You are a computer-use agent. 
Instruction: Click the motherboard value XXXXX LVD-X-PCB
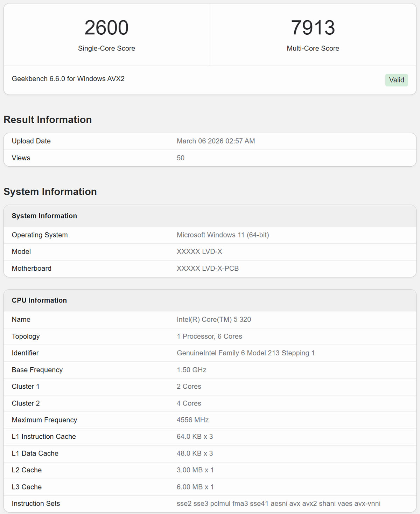coord(208,269)
